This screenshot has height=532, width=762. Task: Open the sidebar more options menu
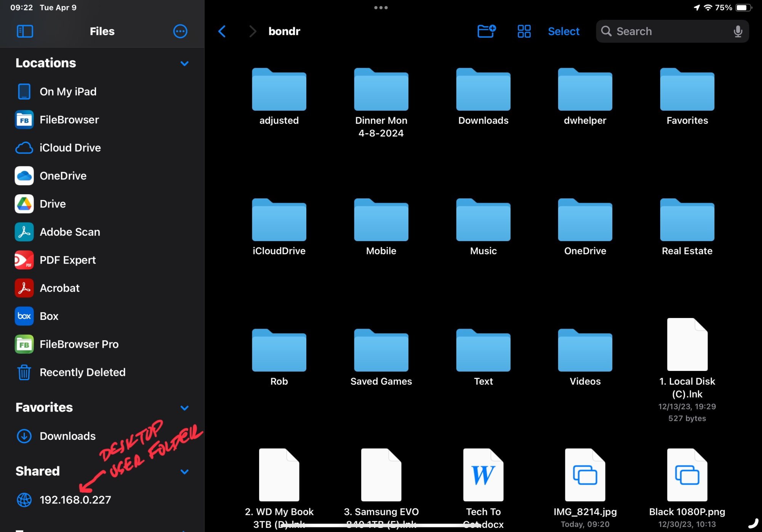click(180, 31)
